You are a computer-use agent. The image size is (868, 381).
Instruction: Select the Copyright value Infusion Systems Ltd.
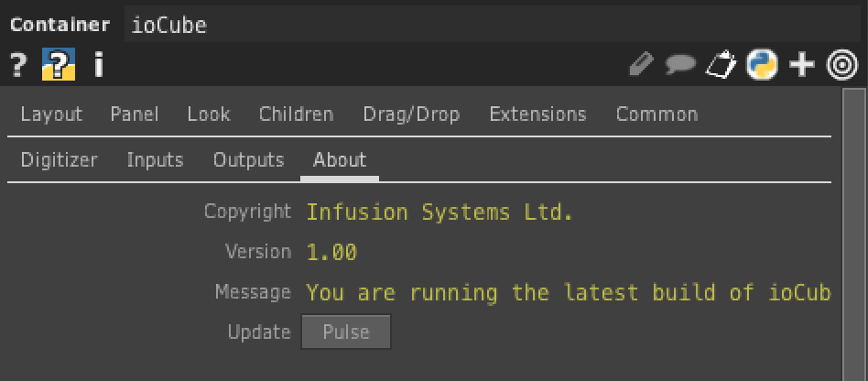pos(439,212)
